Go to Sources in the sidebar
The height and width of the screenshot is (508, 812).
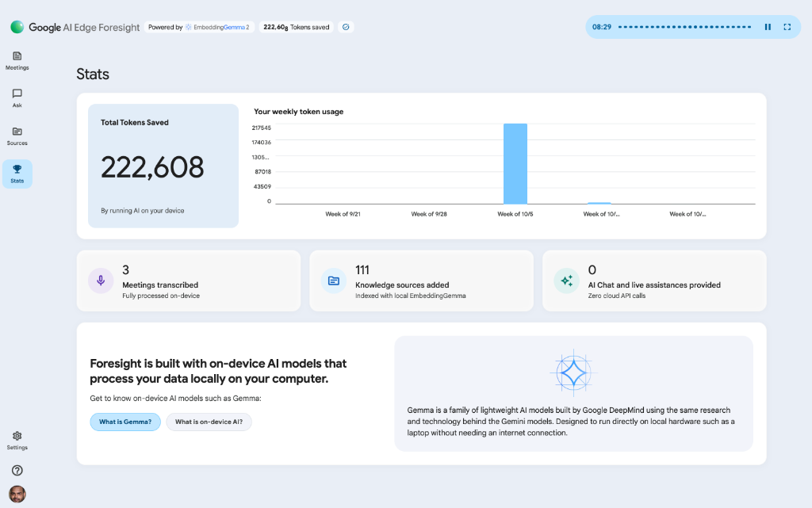point(17,136)
